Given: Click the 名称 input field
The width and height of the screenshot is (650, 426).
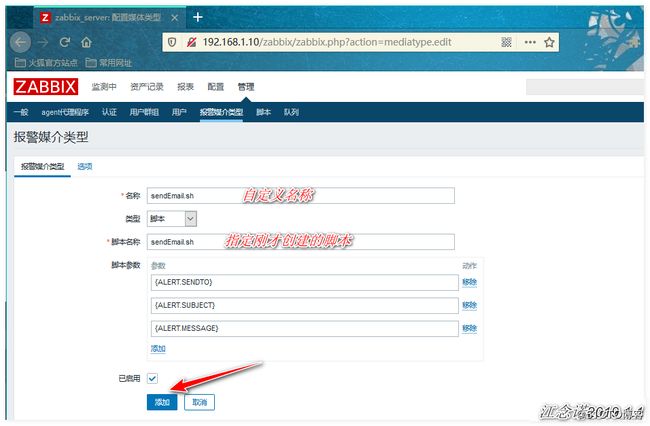Looking at the screenshot, I should pos(301,196).
